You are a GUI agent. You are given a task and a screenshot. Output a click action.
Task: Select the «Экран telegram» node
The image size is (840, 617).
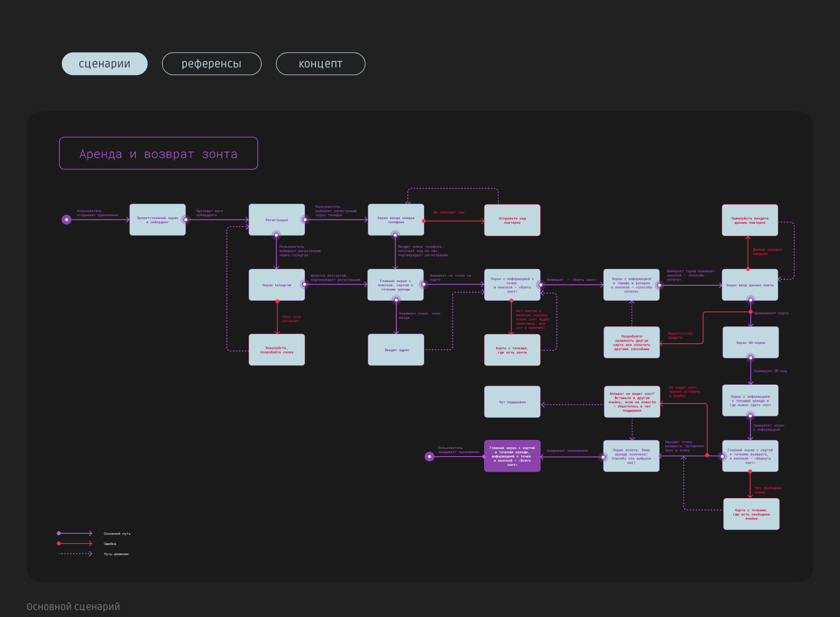coord(277,285)
